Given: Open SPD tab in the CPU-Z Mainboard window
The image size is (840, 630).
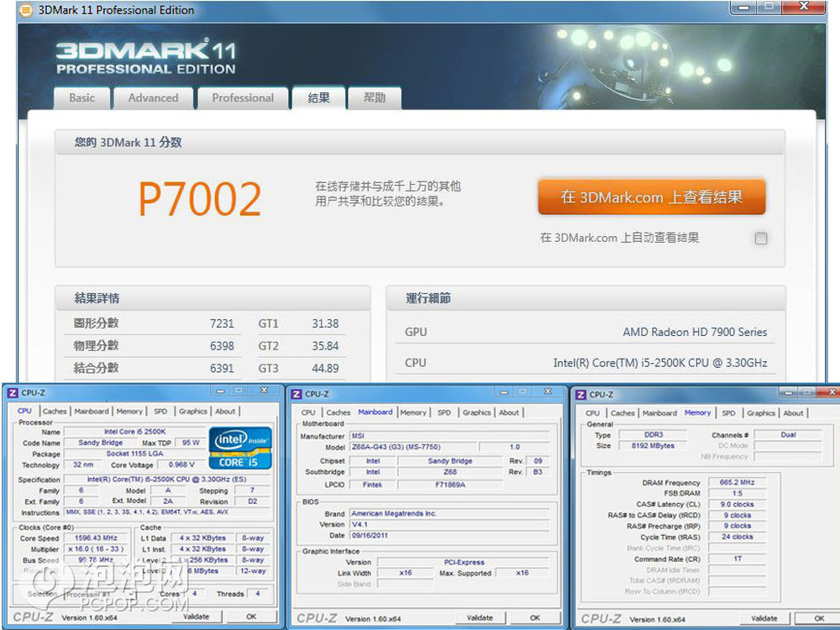Looking at the screenshot, I should coord(444,412).
